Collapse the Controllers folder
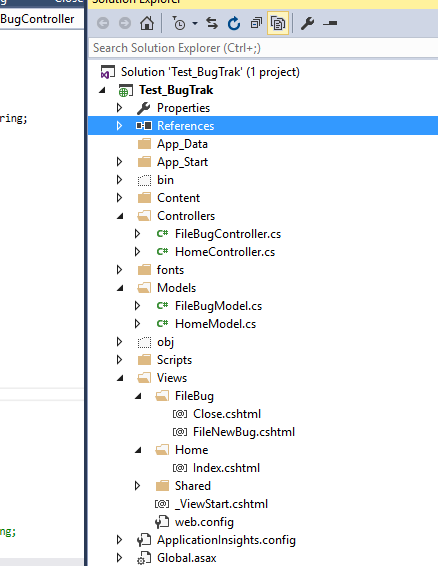Viewport: 438px width, 566px height. (x=120, y=216)
